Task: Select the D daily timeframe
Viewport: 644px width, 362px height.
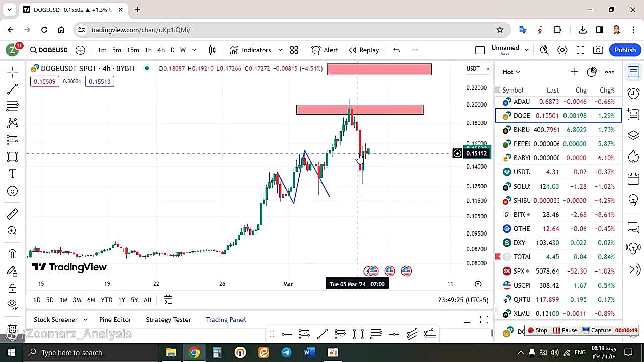Action: click(172, 50)
